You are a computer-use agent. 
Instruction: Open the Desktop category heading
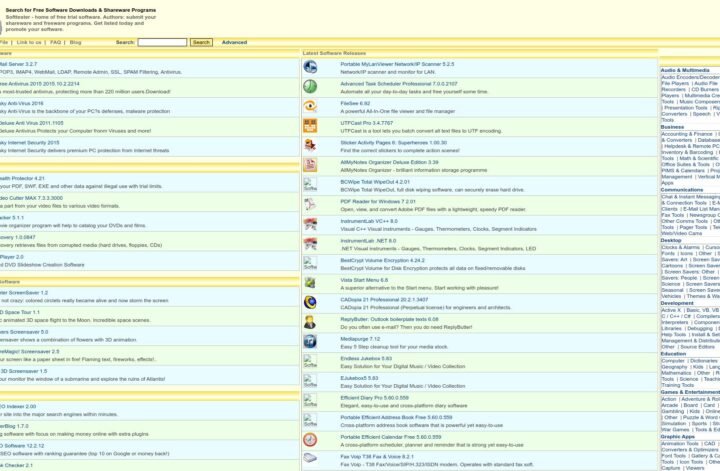671,241
